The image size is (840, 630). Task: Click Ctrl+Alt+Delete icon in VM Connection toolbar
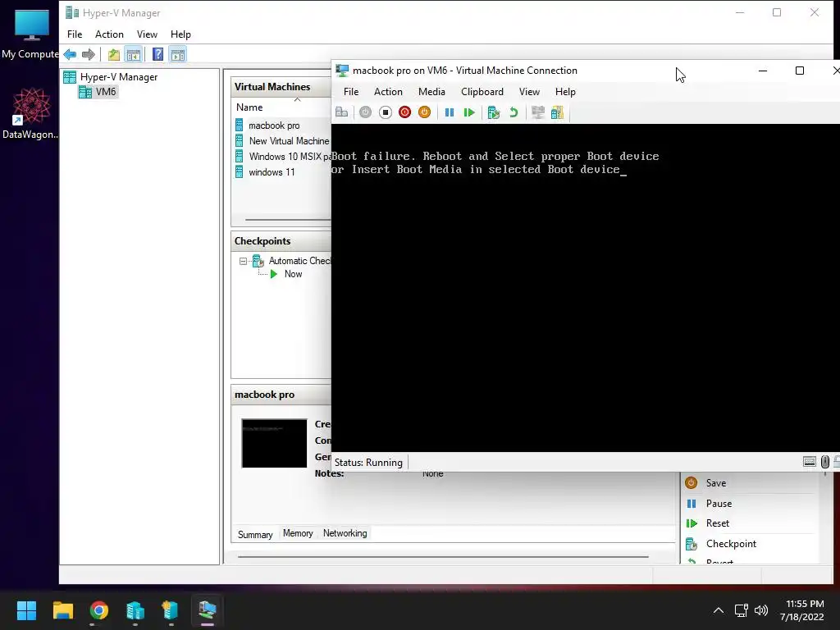[x=341, y=112]
